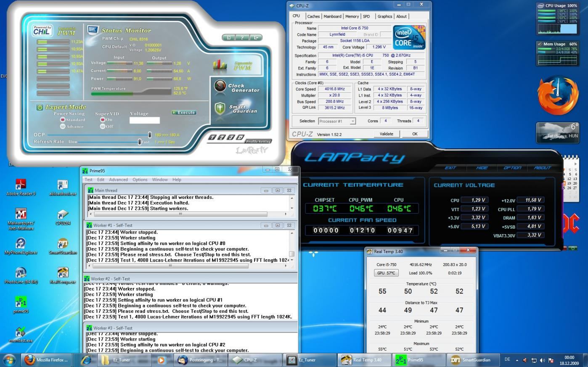Set Super VID to Off
The width and height of the screenshot is (588, 367).
pos(102,126)
